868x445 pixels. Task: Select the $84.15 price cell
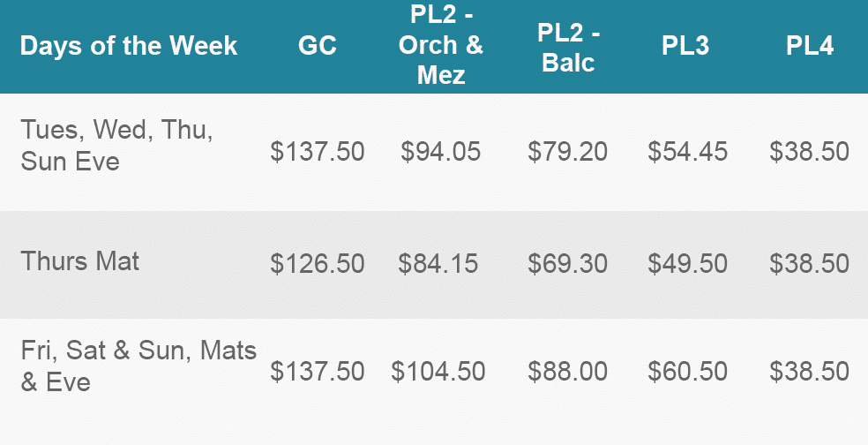(438, 263)
